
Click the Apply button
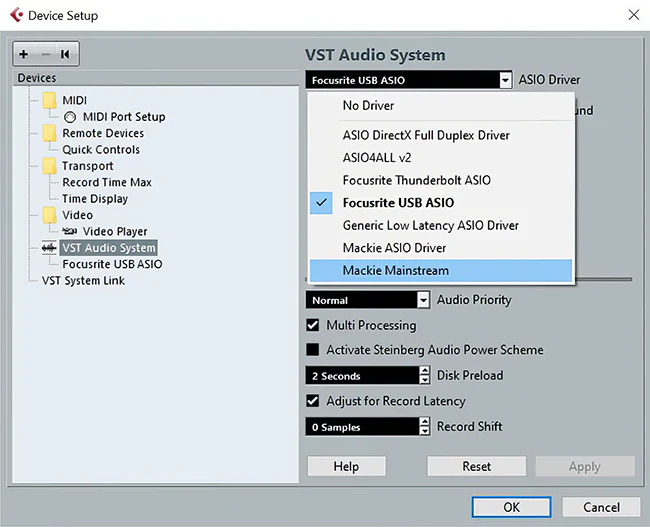point(585,466)
